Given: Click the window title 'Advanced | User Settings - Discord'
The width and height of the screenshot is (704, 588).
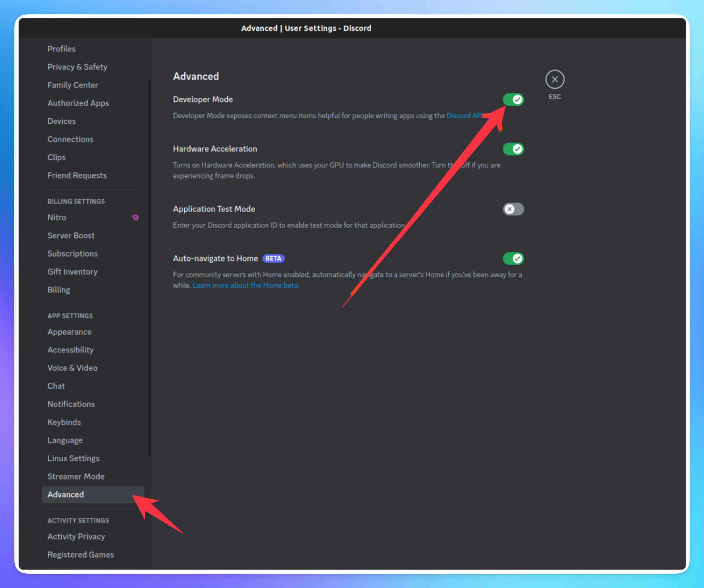Looking at the screenshot, I should (x=306, y=28).
